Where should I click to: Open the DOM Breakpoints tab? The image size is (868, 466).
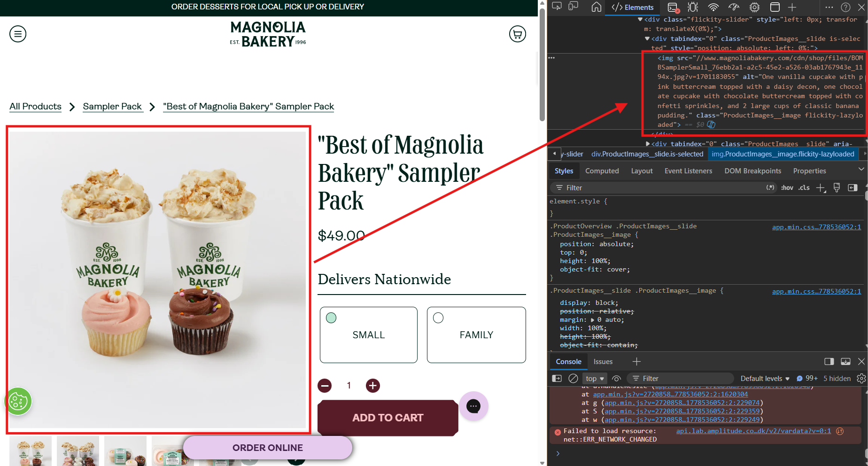752,171
